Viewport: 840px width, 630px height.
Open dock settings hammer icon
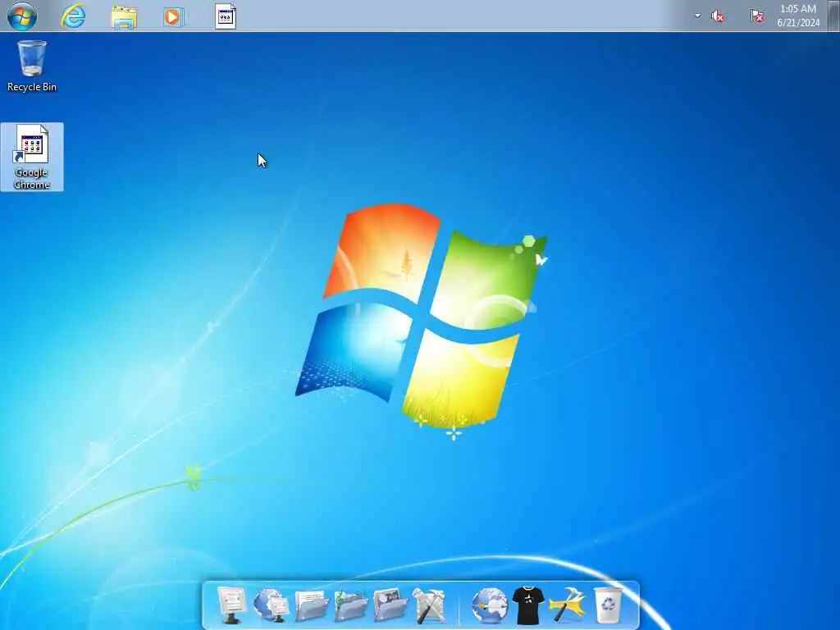[568, 605]
